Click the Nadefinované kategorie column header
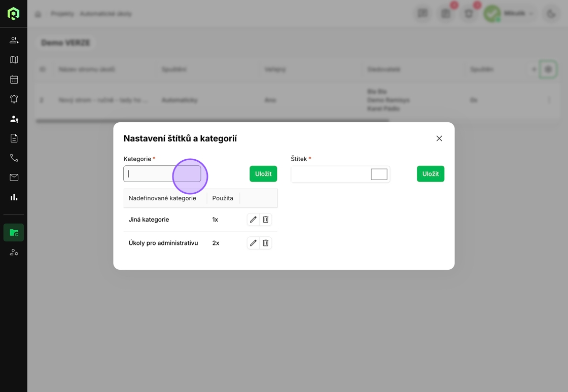The image size is (568, 392). coord(162,198)
